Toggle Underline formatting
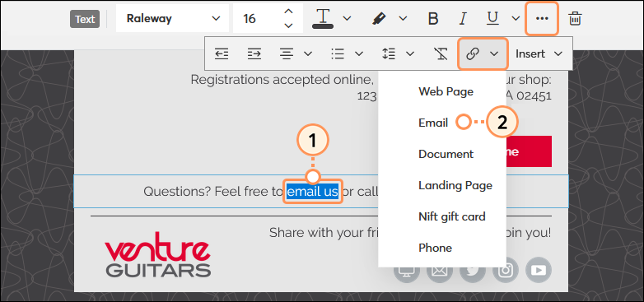This screenshot has width=644, height=302. 492,18
